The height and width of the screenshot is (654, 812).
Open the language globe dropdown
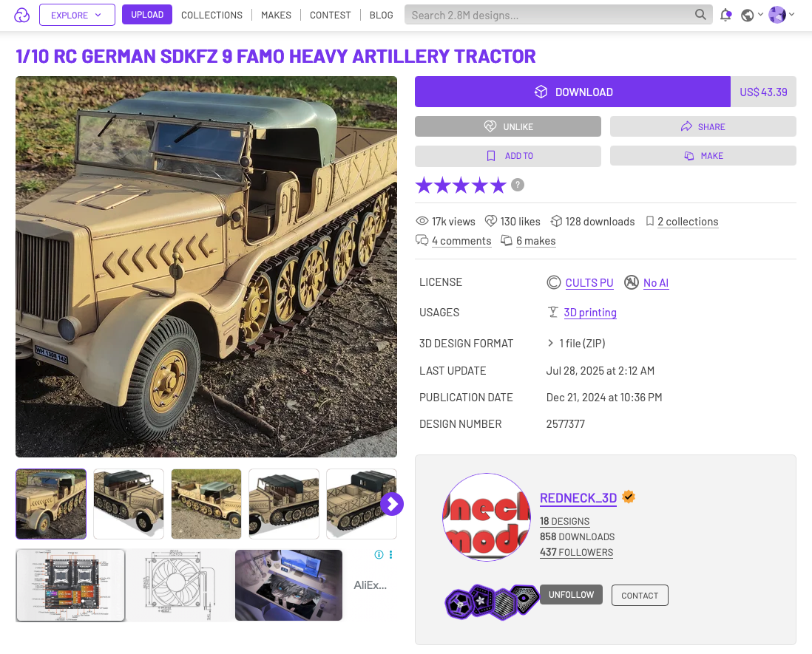(x=752, y=15)
